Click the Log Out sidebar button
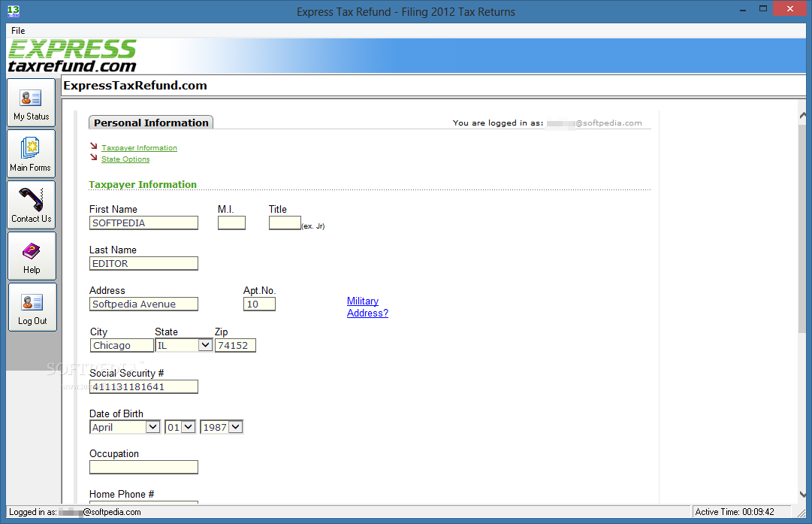Image resolution: width=812 pixels, height=524 pixels. pyautogui.click(x=32, y=307)
